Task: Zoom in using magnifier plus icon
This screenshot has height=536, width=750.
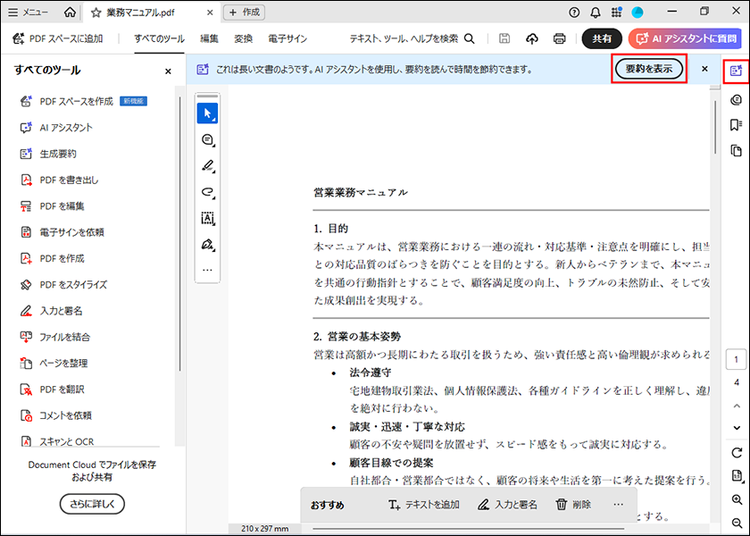Action: (736, 500)
